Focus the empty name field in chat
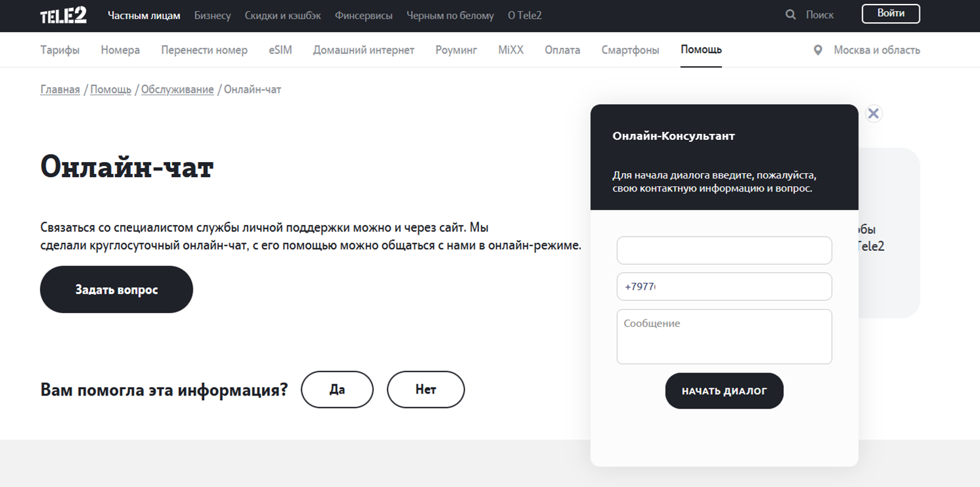 [x=725, y=250]
